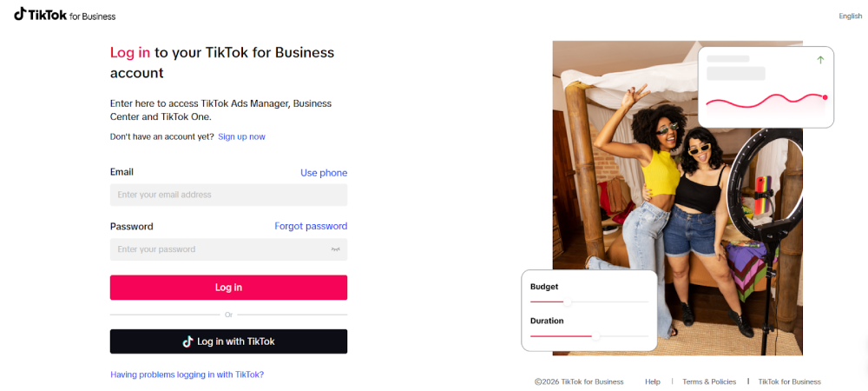Adjust the Duration slider handle

click(x=595, y=335)
